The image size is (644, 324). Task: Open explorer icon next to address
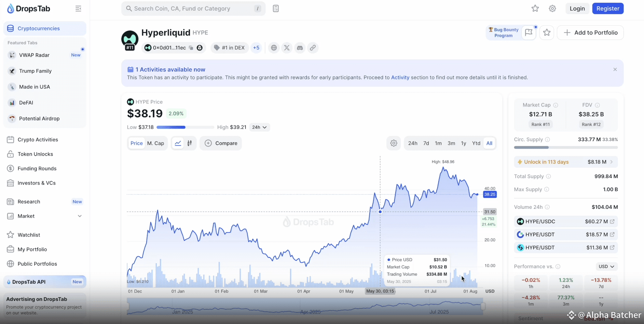[200, 48]
